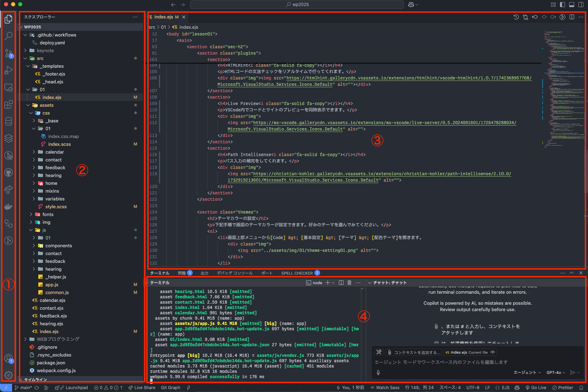Open Manage gear icon in activity bar
This screenshot has height=392, width=588.
pyautogui.click(x=9, y=375)
